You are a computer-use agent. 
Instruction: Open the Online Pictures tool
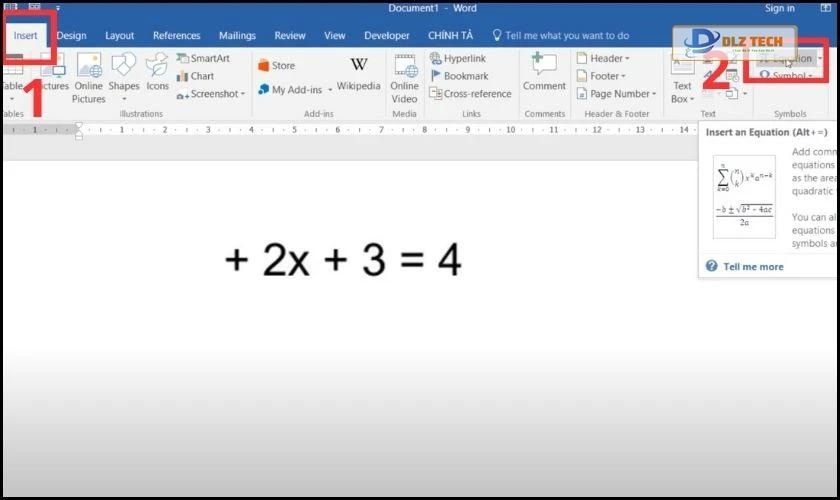pos(88,76)
